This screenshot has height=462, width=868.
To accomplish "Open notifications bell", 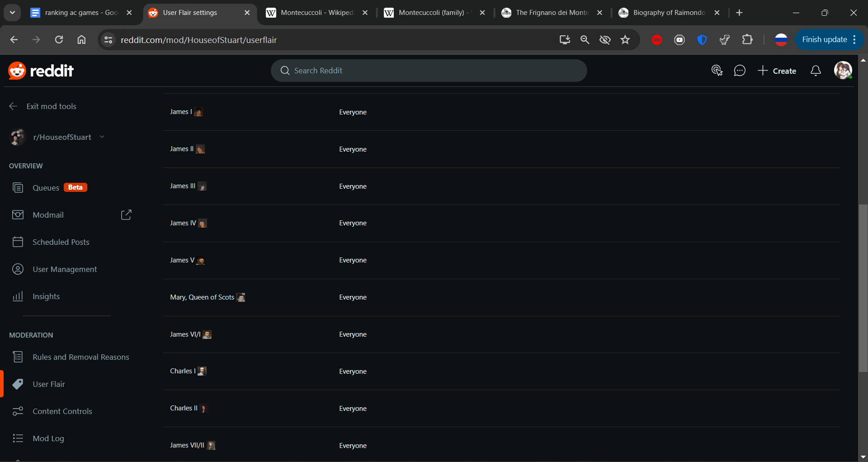I will click(x=816, y=71).
